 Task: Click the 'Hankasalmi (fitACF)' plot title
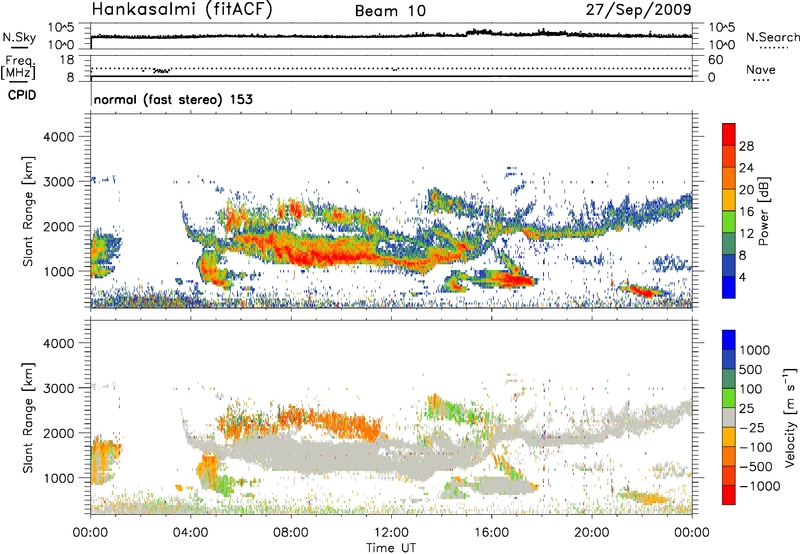tap(182, 10)
